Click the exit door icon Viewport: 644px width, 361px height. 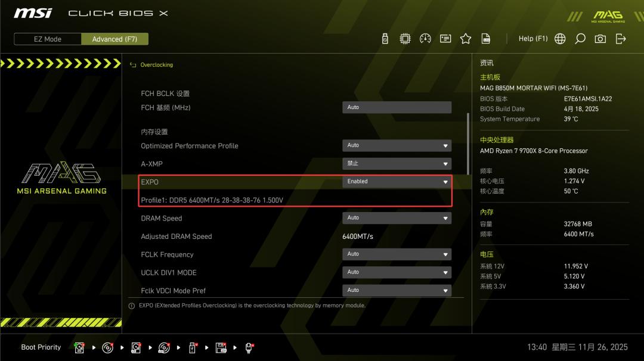621,39
